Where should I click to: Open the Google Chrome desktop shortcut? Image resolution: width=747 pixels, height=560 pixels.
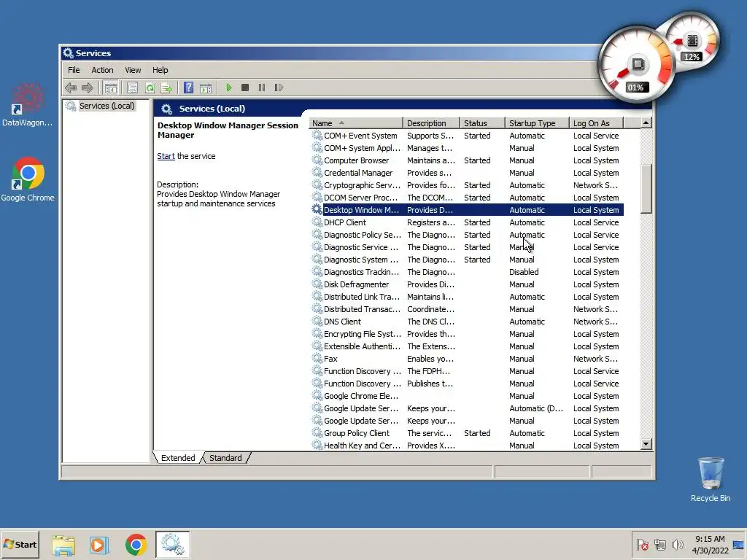[28, 179]
